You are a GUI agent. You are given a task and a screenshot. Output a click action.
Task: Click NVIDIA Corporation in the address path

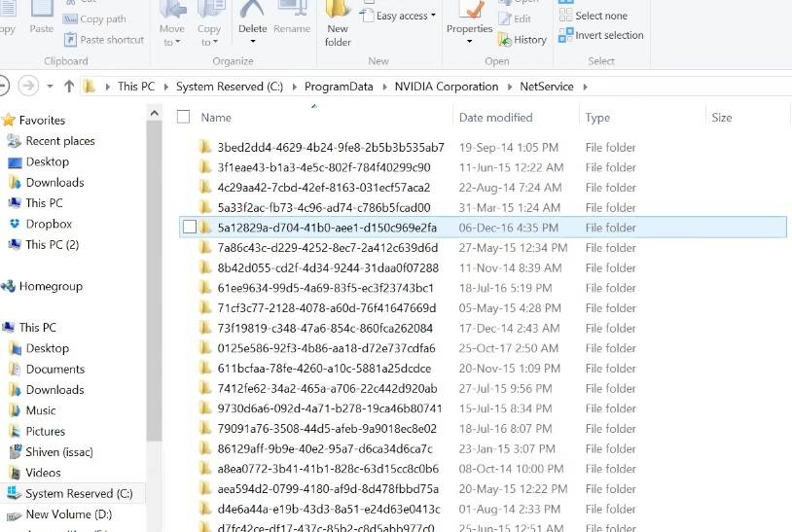coord(447,87)
